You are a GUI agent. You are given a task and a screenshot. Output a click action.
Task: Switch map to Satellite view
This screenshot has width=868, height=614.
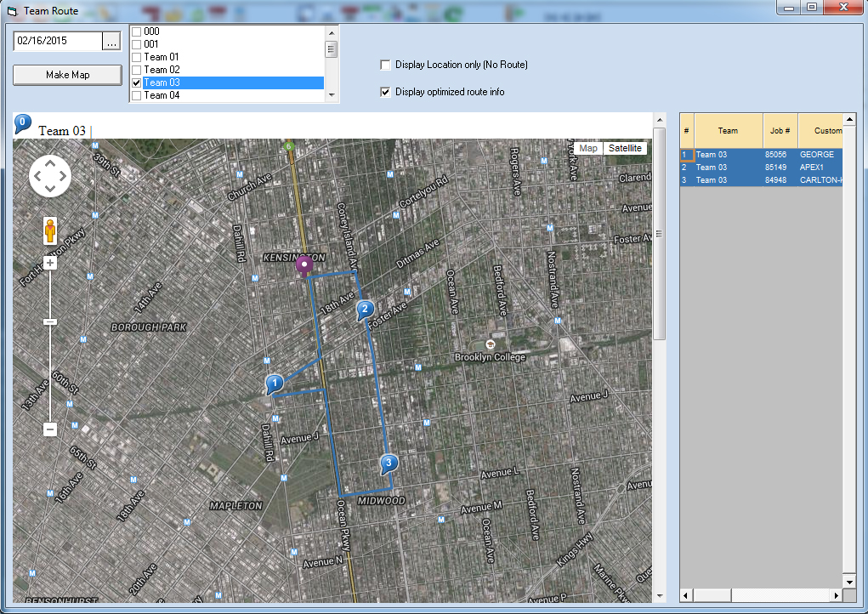tap(625, 148)
